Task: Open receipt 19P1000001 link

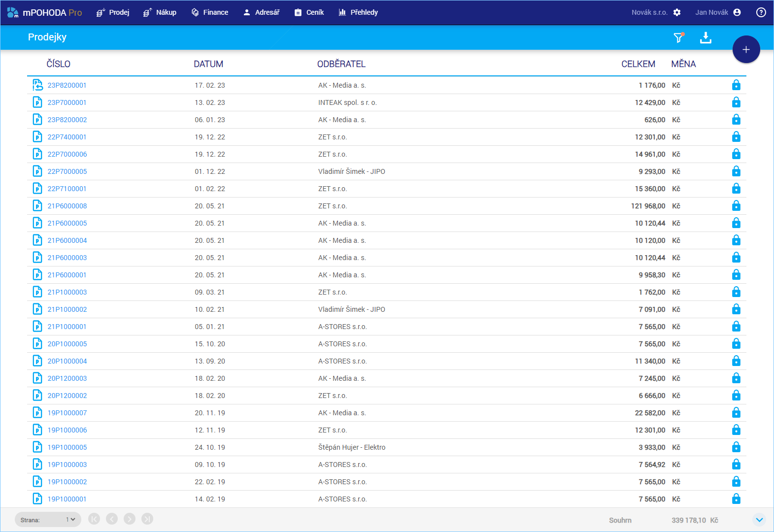Action: (x=67, y=499)
